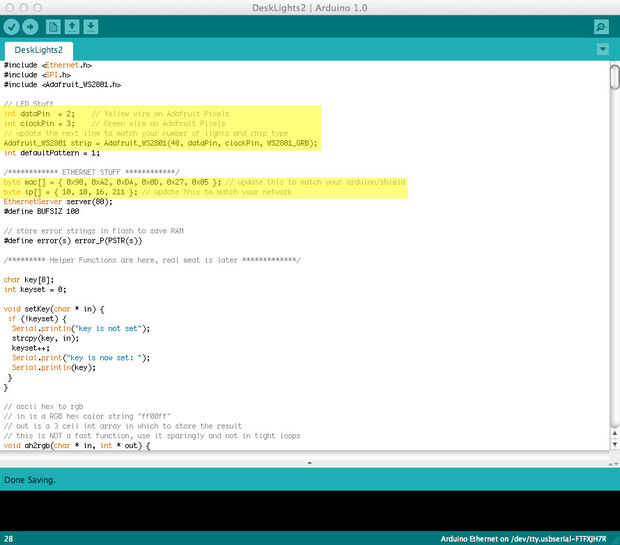
Task: Click the 'key is not set' println line
Action: pos(81,329)
